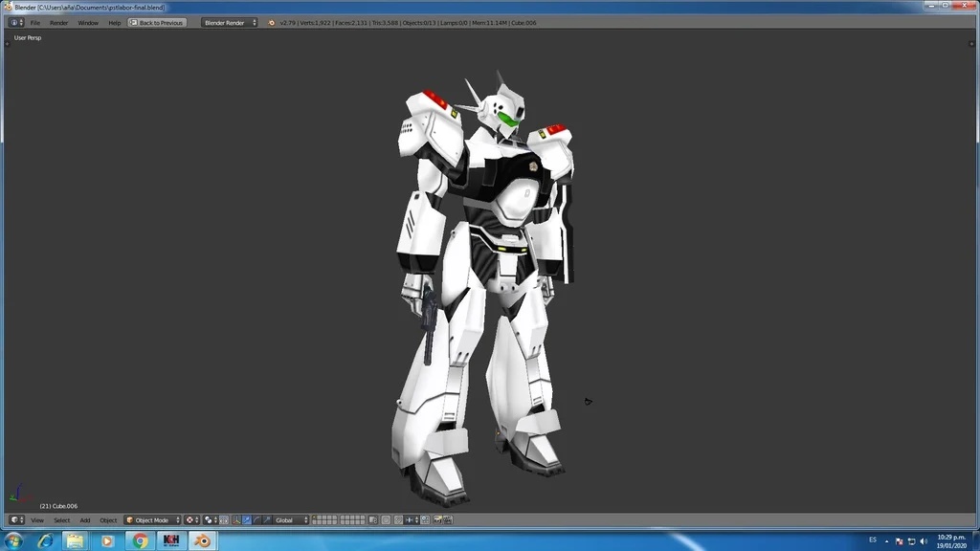Screen dimensions: 980x551
Task: Open Windows Media Player from taskbar
Action: click(x=107, y=540)
